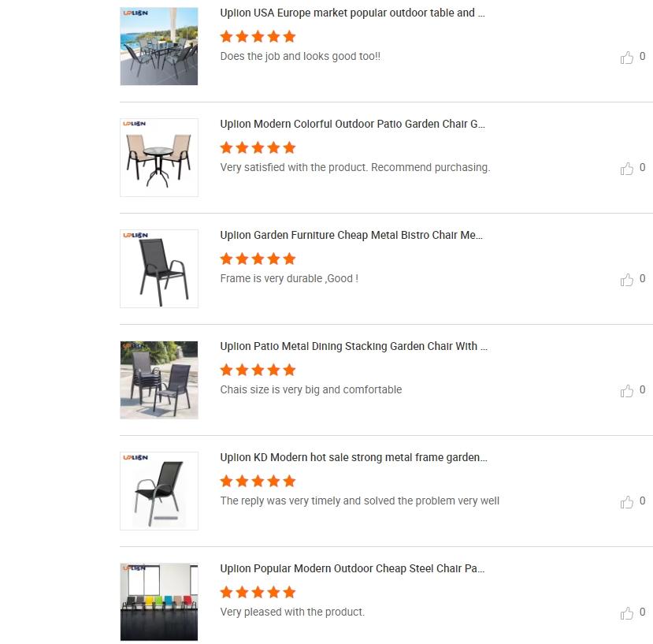Image resolution: width=653 pixels, height=644 pixels.
Task: Click thumbs-up on 'Very pleased with the product' review
Action: [626, 613]
